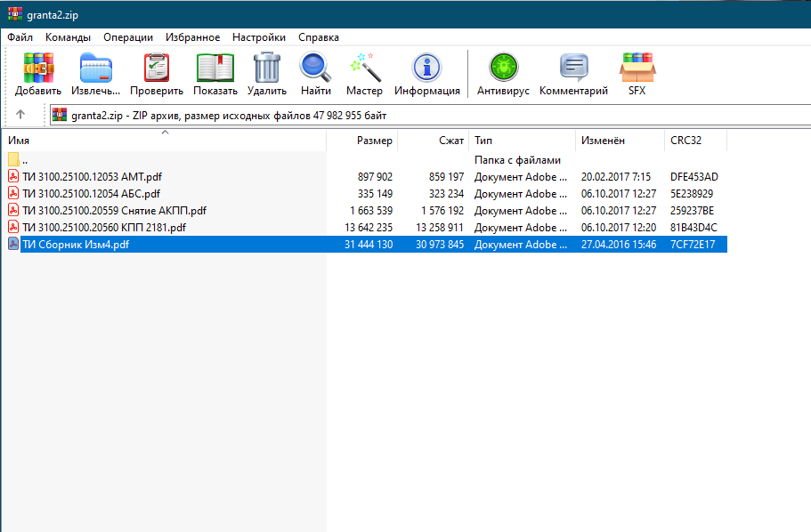This screenshot has height=532, width=811.
Task: Select the parent folder '..' entry
Action: (x=25, y=160)
